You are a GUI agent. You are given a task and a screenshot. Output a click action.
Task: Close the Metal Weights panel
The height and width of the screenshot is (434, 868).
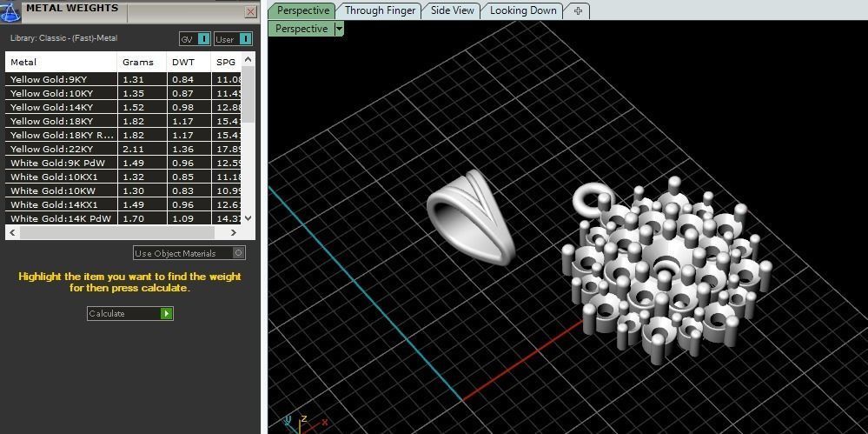(250, 11)
